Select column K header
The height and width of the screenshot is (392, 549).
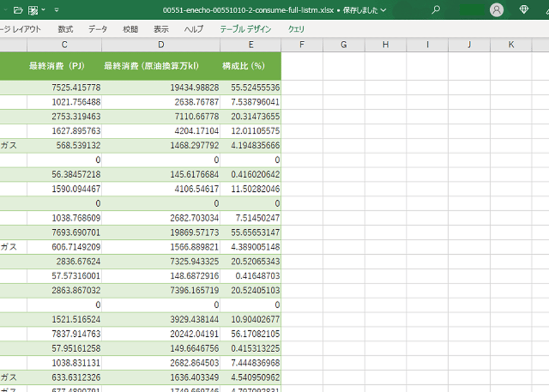(511, 45)
